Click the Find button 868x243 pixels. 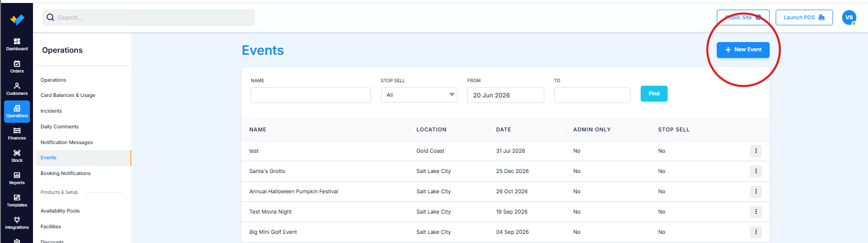point(654,93)
